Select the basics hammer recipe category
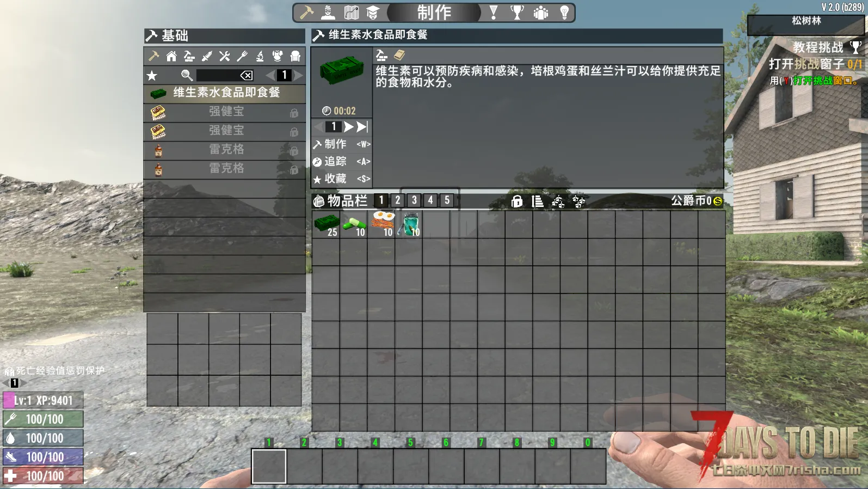Image resolution: width=868 pixels, height=489 pixels. (x=153, y=56)
